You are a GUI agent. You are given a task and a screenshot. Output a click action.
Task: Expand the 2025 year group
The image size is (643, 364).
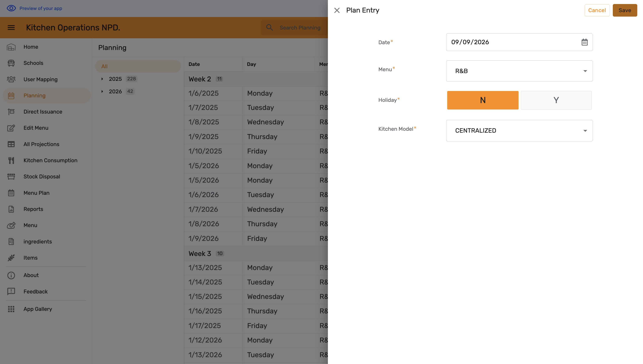point(102,79)
